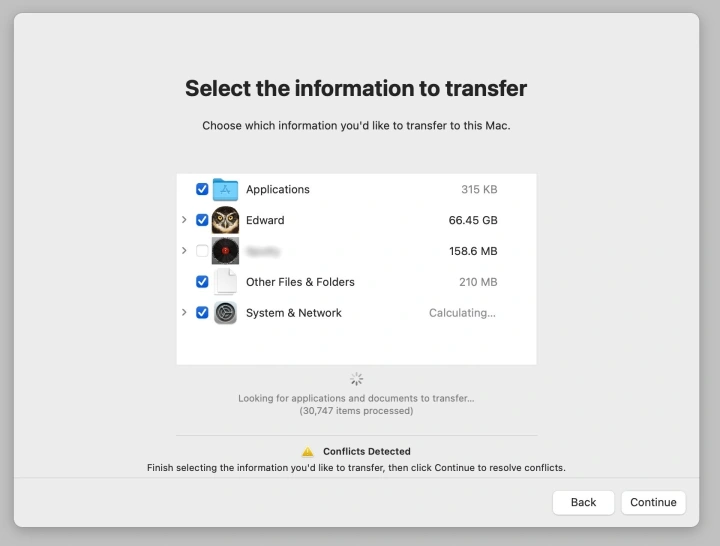Expand the unchecked user account row
This screenshot has width=720, height=546.
click(184, 251)
